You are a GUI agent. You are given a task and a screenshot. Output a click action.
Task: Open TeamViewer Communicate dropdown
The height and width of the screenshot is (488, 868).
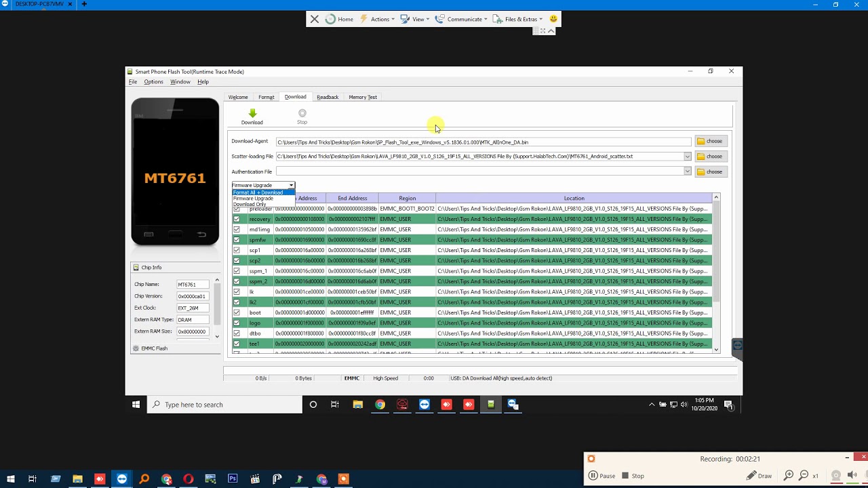(x=461, y=19)
